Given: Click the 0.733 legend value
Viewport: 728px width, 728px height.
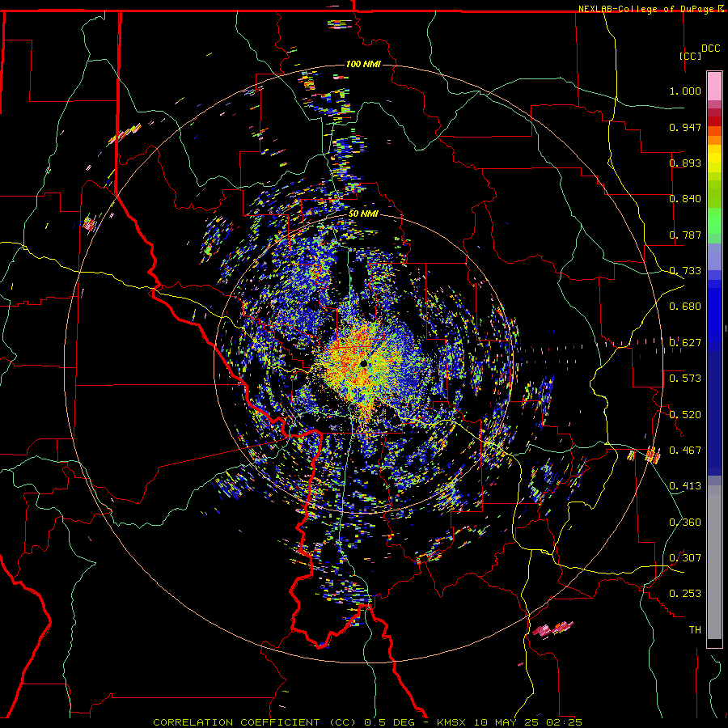Looking at the screenshot, I should pyautogui.click(x=685, y=271).
